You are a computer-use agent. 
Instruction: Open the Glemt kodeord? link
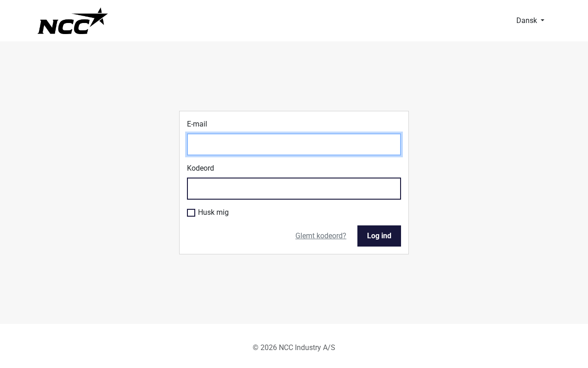point(321,236)
